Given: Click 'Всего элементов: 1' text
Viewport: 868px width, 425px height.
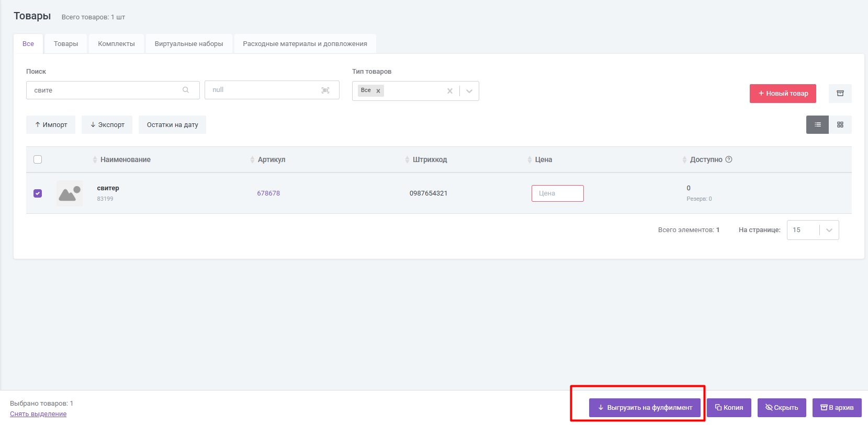Looking at the screenshot, I should [689, 230].
